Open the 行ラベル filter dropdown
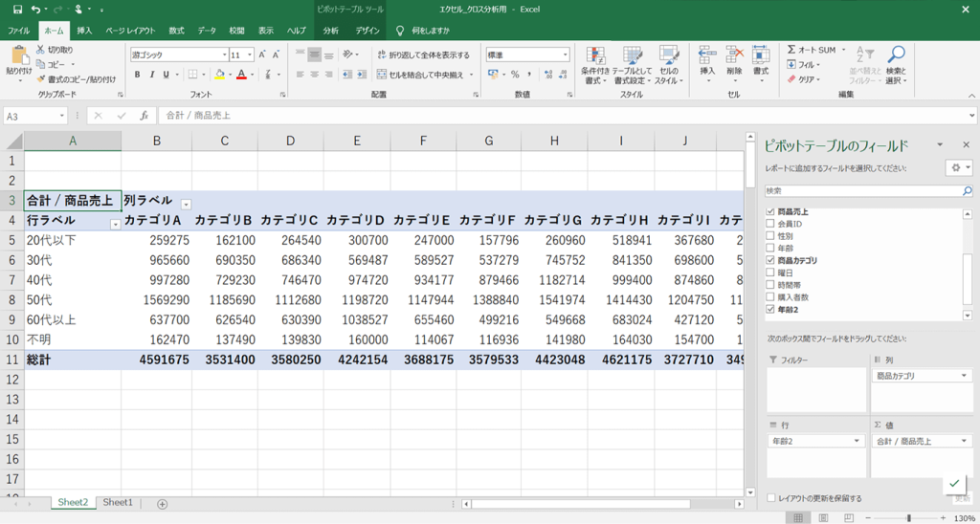The image size is (980, 524). [116, 224]
